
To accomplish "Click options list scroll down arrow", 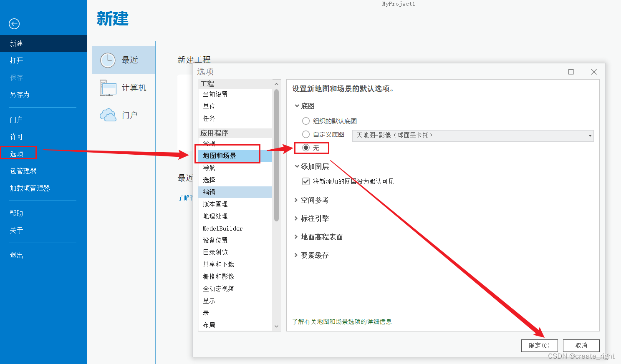I will [x=276, y=326].
